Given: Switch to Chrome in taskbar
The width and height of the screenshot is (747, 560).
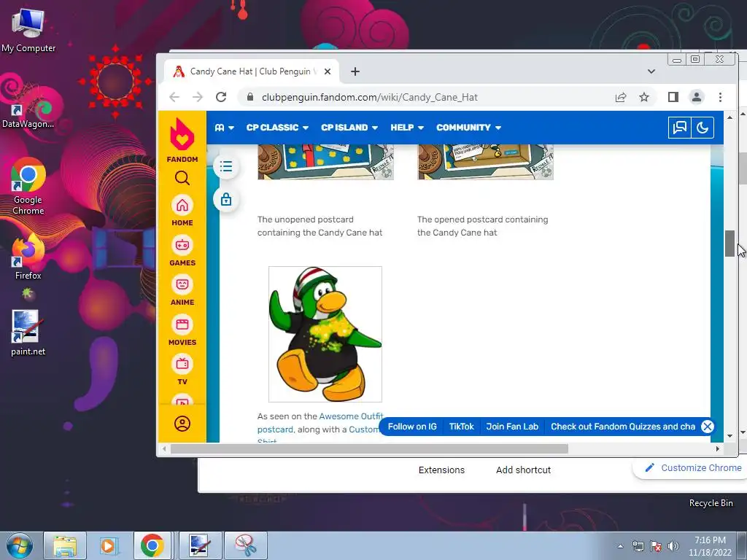Looking at the screenshot, I should 152,545.
